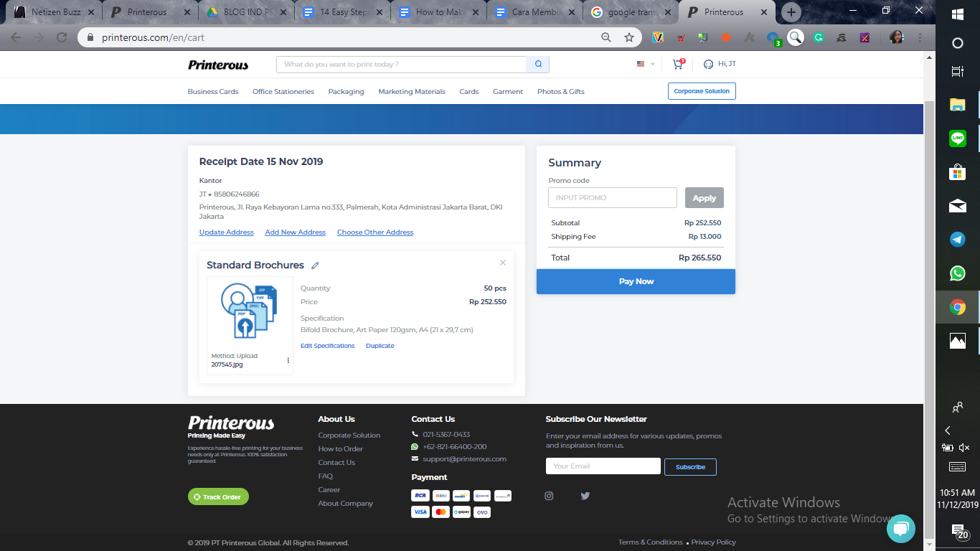Open the Business Cards menu

[x=213, y=92]
